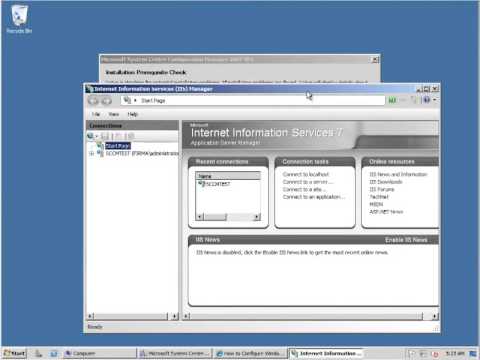Click the address bar server icon
The image size is (480, 360).
127,100
